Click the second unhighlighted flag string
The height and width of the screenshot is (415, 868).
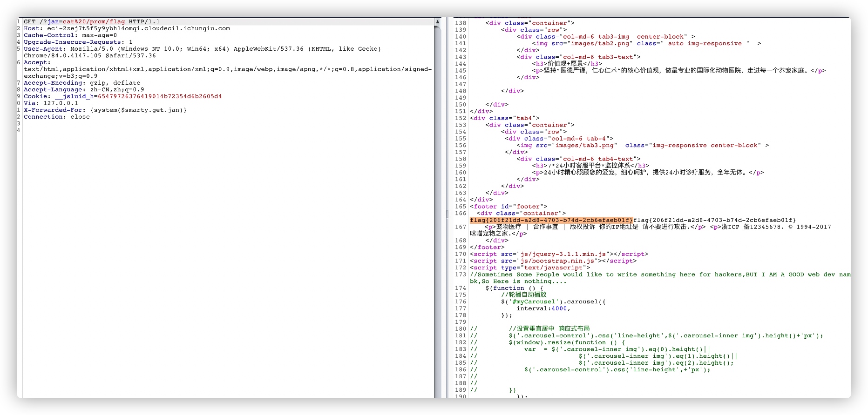point(714,220)
